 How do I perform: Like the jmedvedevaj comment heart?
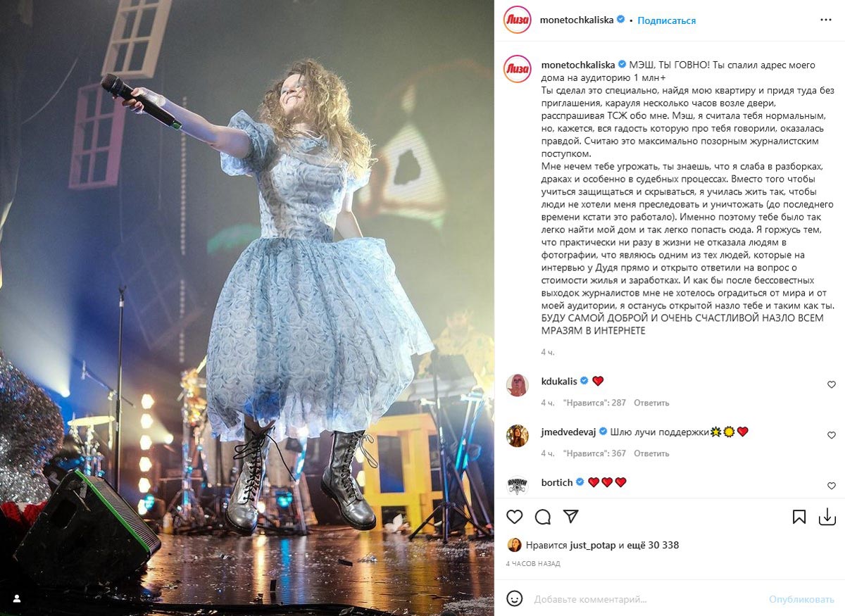pyautogui.click(x=831, y=436)
